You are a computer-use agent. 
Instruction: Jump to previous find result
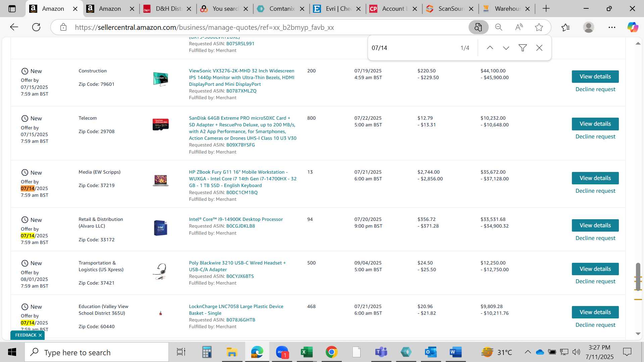click(490, 48)
